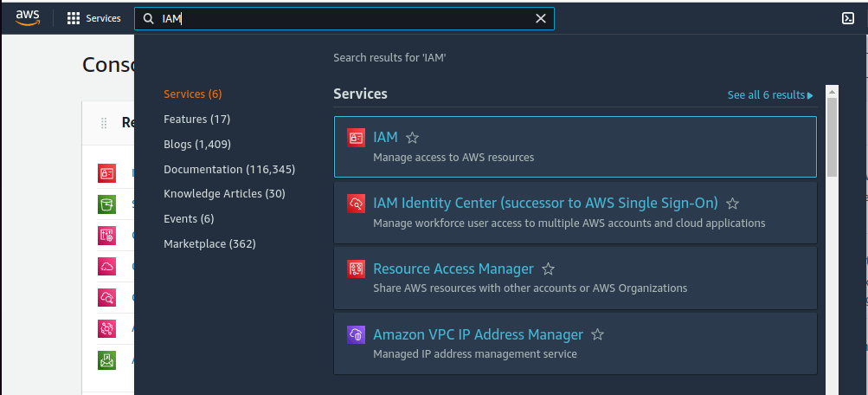Viewport: 868px width, 395px height.
Task: Click the green mail icon in console list
Action: click(106, 360)
